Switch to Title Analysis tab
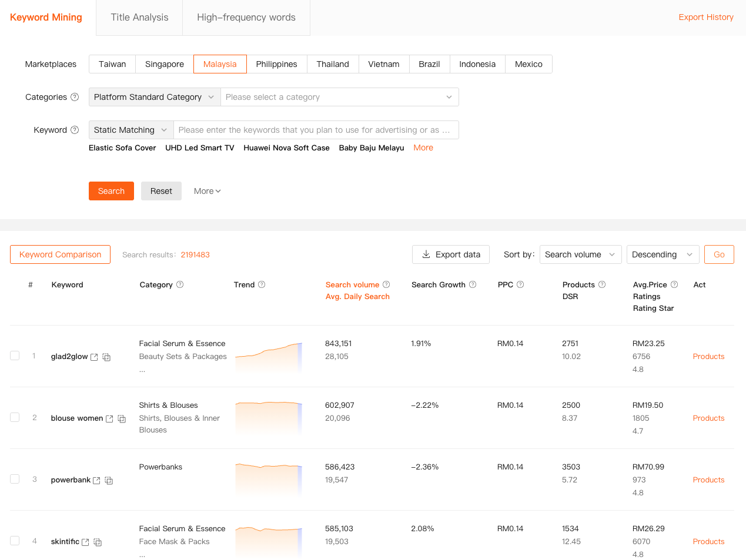This screenshot has width=746, height=560. click(x=139, y=18)
